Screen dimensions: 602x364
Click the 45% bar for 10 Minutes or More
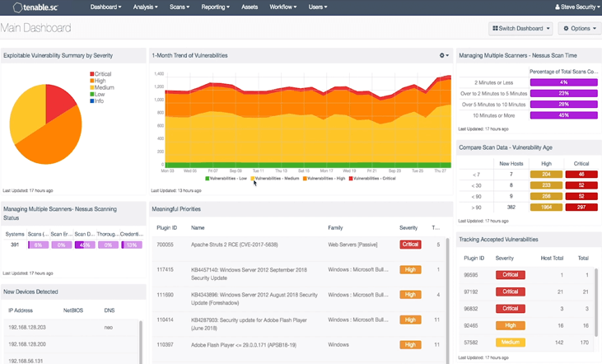(x=563, y=115)
